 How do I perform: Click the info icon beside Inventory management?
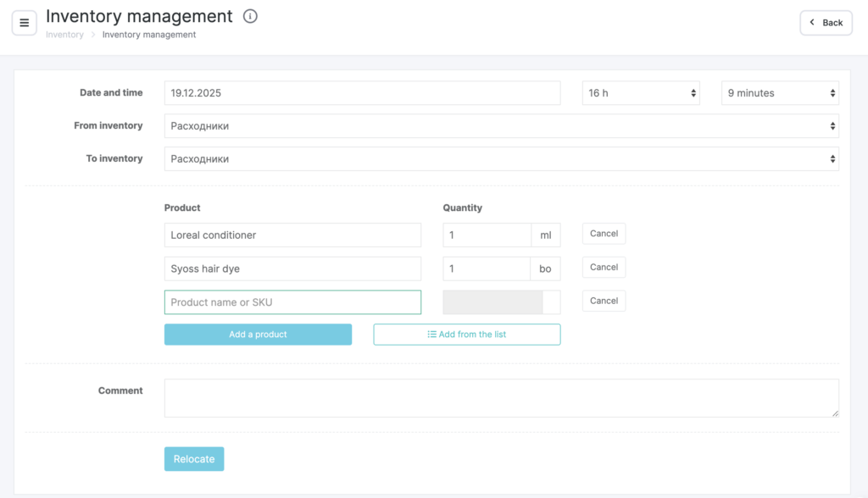coord(250,16)
